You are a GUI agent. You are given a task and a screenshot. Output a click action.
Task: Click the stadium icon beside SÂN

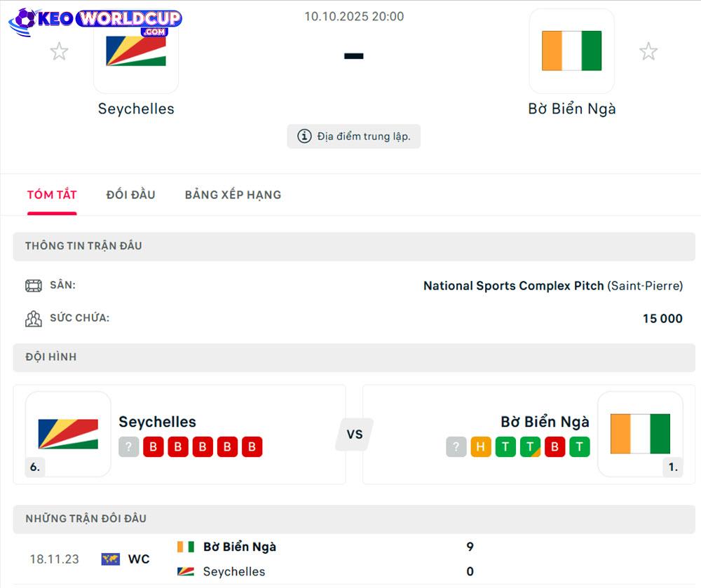(34, 286)
